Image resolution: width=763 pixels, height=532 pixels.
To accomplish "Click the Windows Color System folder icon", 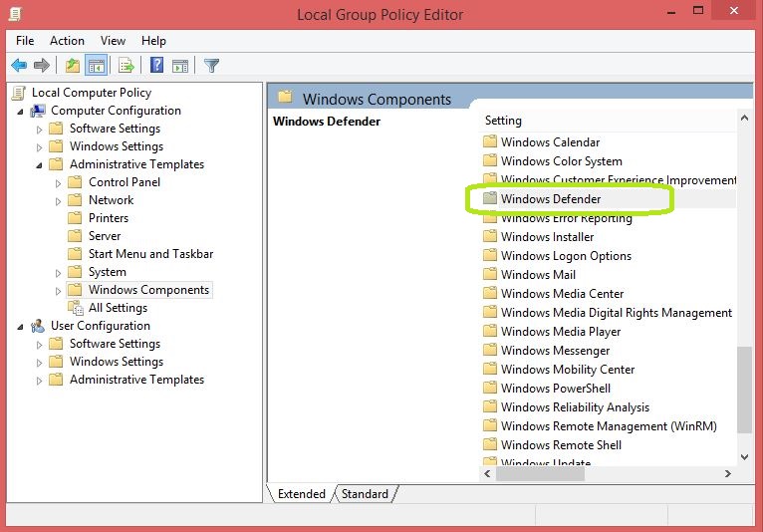I will tap(490, 160).
